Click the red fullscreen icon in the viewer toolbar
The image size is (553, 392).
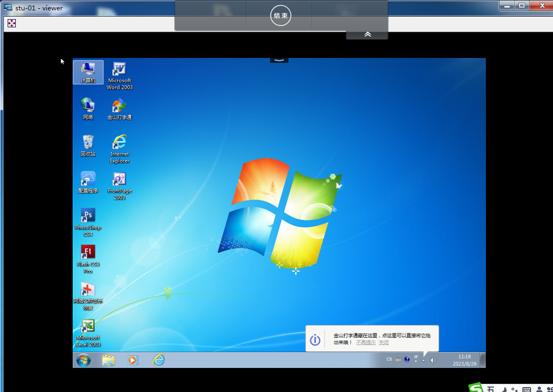[11, 24]
